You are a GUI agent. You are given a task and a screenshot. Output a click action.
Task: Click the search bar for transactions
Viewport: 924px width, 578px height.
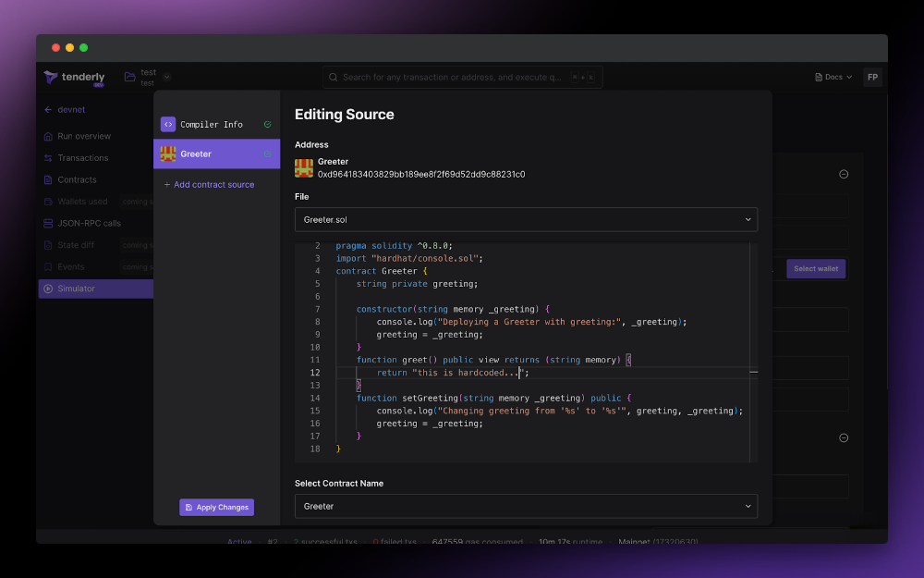point(462,77)
